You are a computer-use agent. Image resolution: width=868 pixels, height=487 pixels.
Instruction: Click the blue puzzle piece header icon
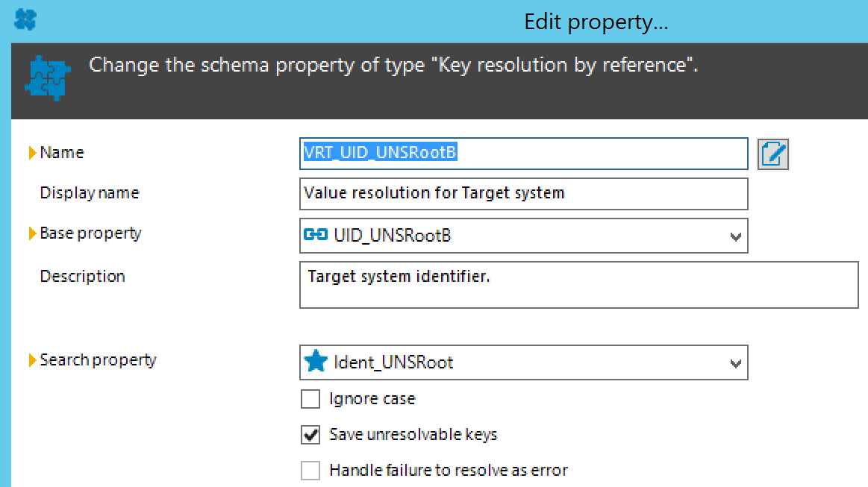coord(48,78)
